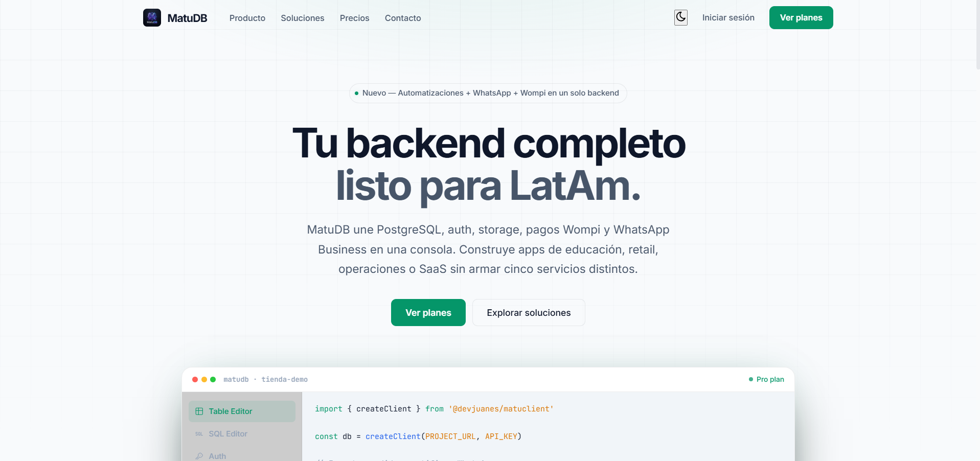Go to Precios page

click(354, 18)
